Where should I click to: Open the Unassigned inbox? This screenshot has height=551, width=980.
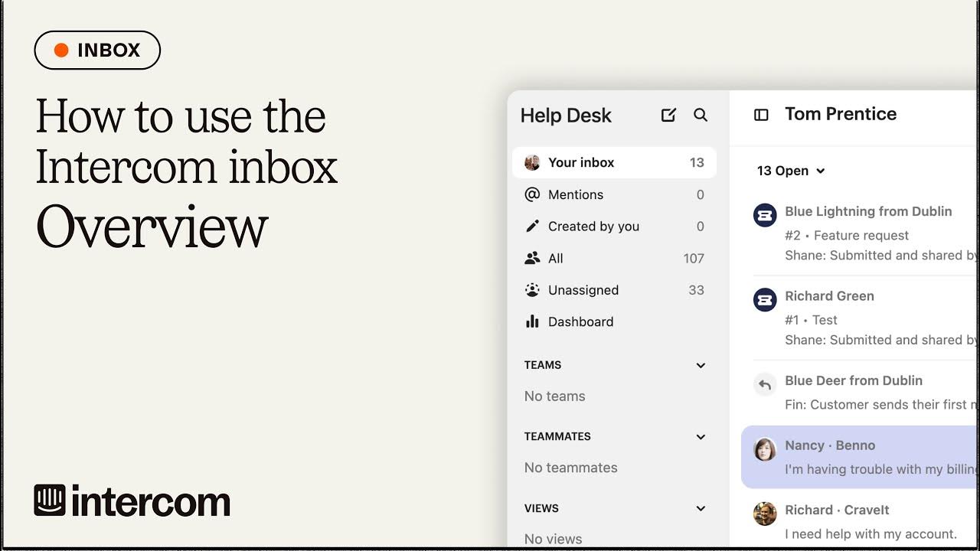(x=614, y=290)
